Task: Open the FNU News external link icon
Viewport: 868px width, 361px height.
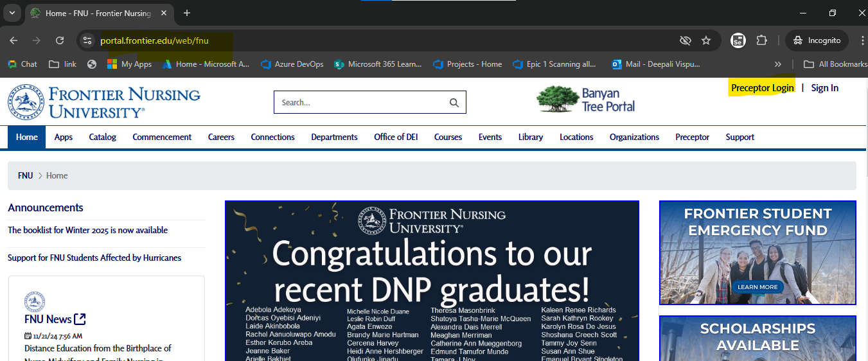Action: (x=80, y=319)
